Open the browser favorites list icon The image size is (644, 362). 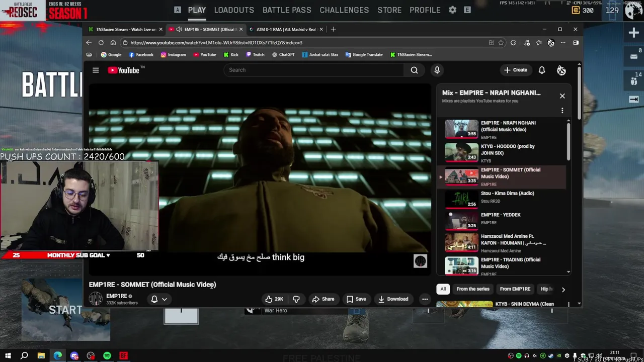(539, 43)
